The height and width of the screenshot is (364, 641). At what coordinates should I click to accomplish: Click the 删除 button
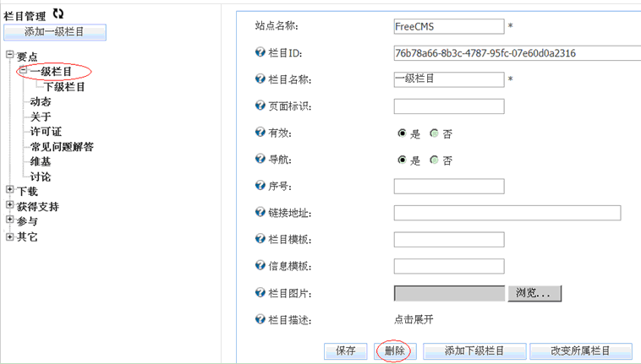pos(395,351)
